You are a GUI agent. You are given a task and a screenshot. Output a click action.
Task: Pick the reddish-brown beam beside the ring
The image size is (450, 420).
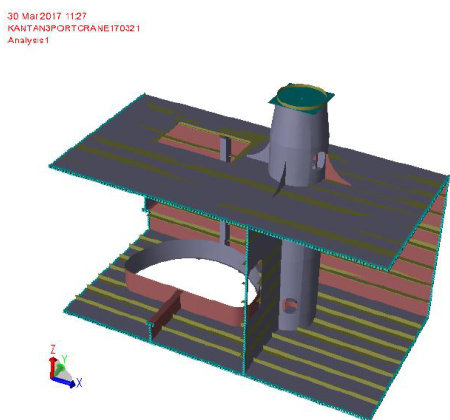click(x=165, y=309)
